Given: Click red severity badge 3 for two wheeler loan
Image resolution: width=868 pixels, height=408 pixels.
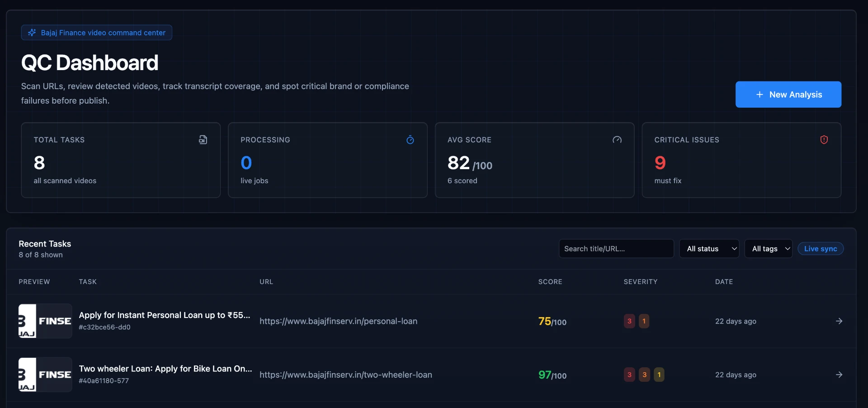Looking at the screenshot, I should click(629, 375).
